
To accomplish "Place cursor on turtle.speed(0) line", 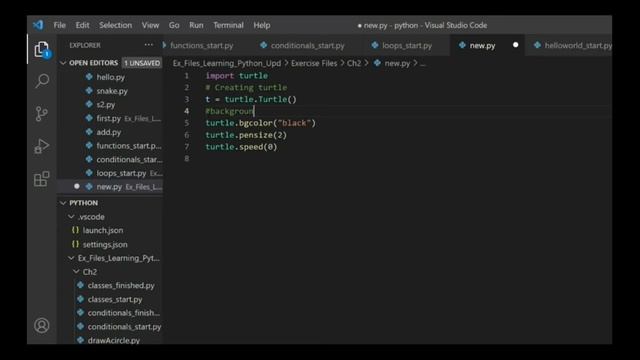I will (x=241, y=147).
